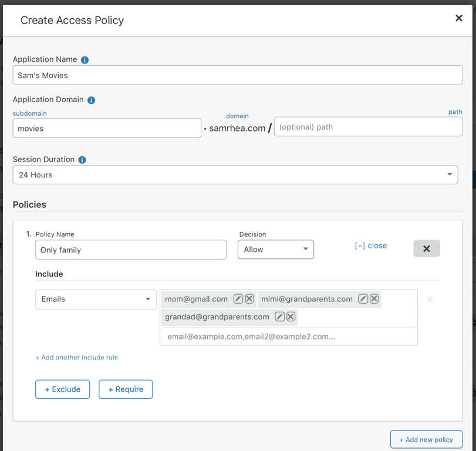Open the Emails rule type dropdown
Screen dimensions: 476x451
click(x=96, y=299)
